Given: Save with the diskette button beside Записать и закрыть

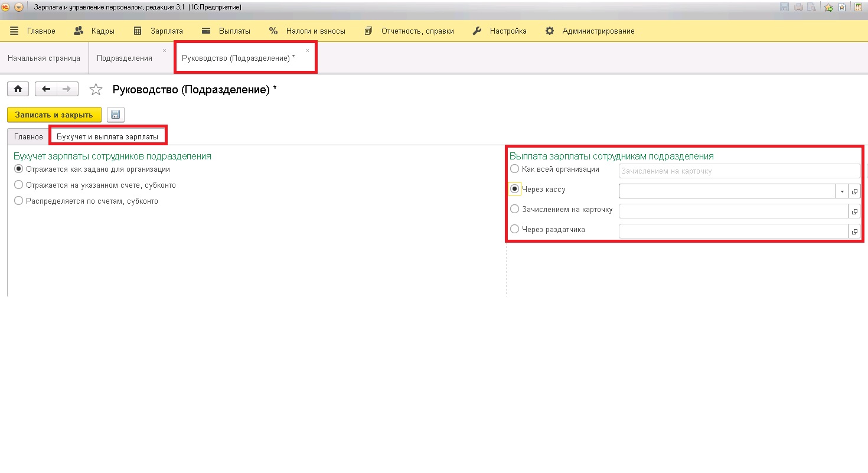Looking at the screenshot, I should click(x=116, y=115).
